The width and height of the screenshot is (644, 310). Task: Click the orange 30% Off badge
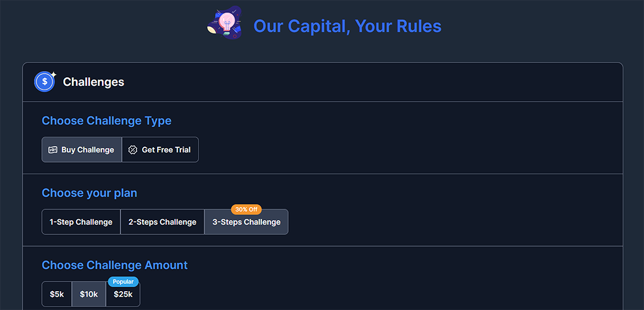(x=246, y=210)
